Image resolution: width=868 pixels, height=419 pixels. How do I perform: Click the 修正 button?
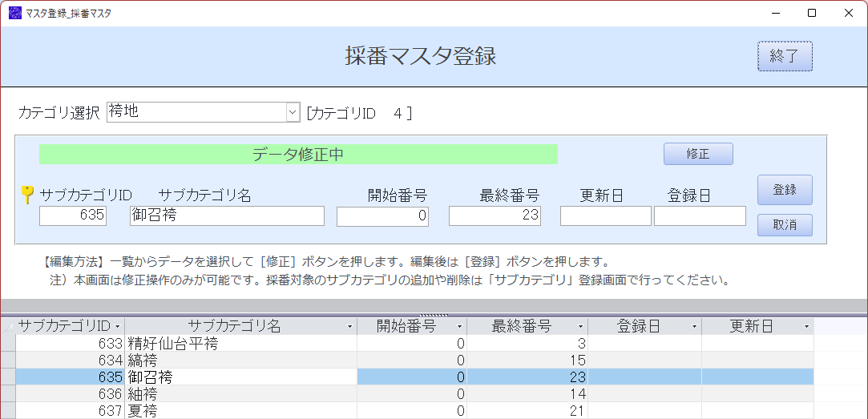(698, 154)
